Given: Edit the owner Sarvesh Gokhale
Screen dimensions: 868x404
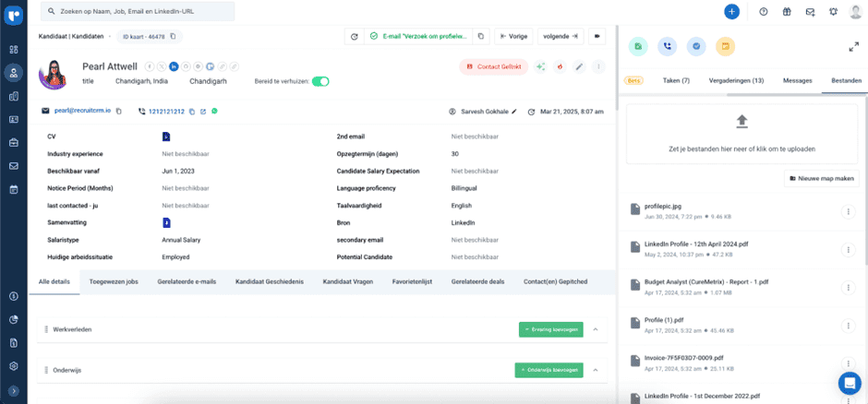Looking at the screenshot, I should 514,111.
